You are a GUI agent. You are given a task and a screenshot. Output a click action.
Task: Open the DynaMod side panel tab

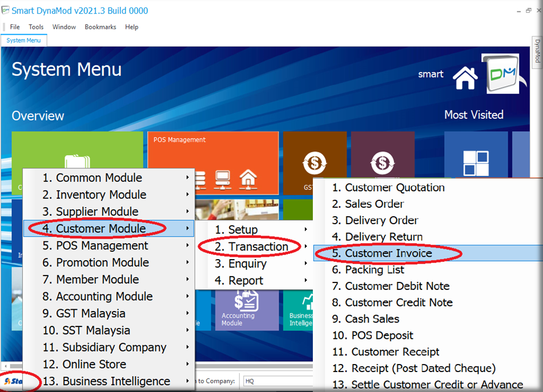[x=537, y=51]
